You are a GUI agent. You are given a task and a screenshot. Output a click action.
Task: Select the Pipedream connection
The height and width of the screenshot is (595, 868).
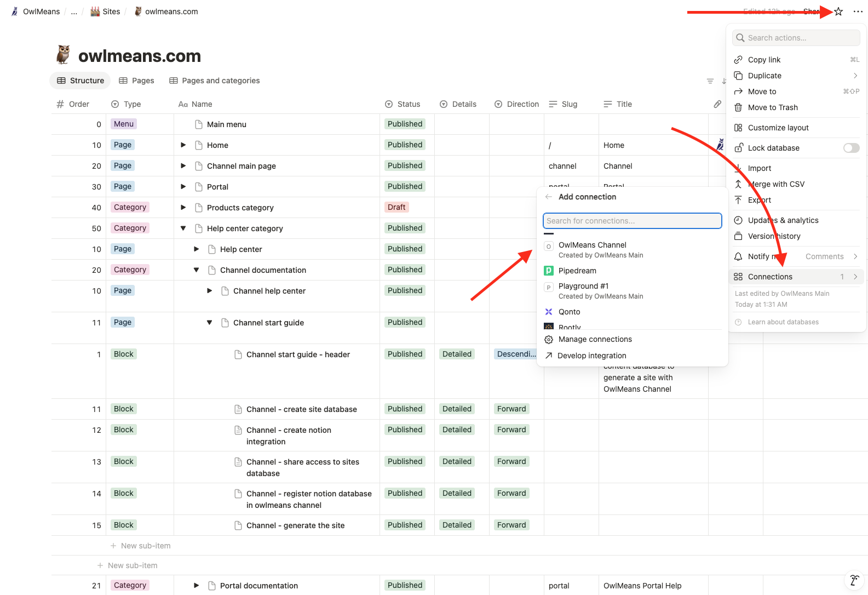[633, 271]
